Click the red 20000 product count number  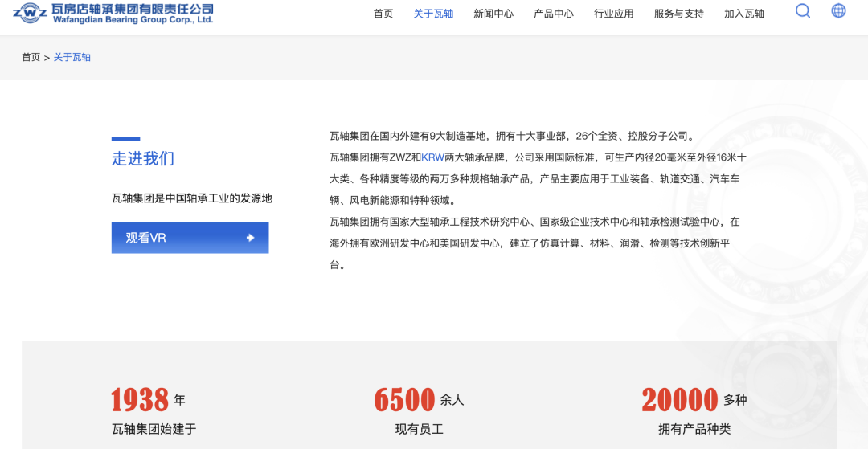(679, 399)
